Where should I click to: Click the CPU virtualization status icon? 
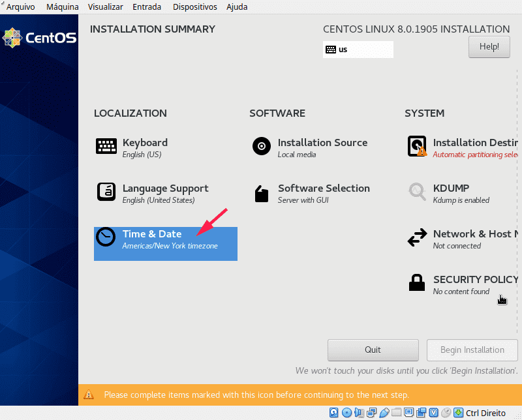[x=434, y=413]
